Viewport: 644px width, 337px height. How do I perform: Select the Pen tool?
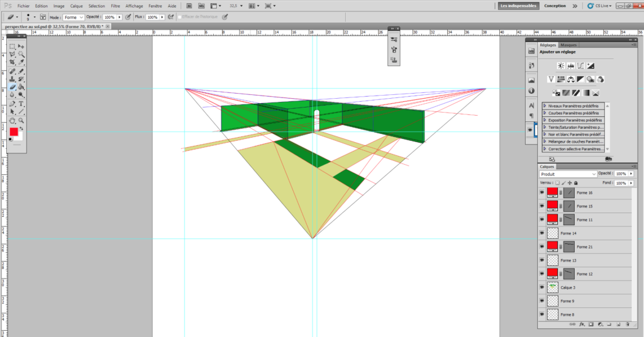[13, 104]
